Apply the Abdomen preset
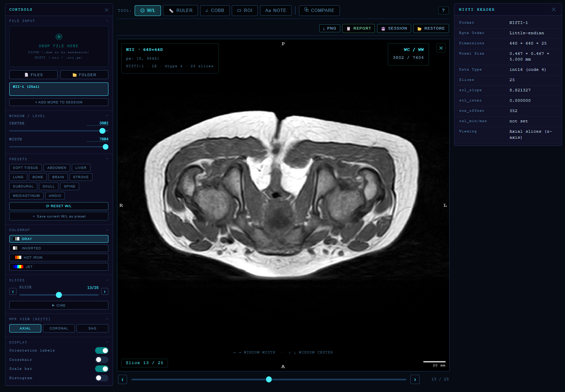This screenshot has height=392, width=565. [57, 168]
